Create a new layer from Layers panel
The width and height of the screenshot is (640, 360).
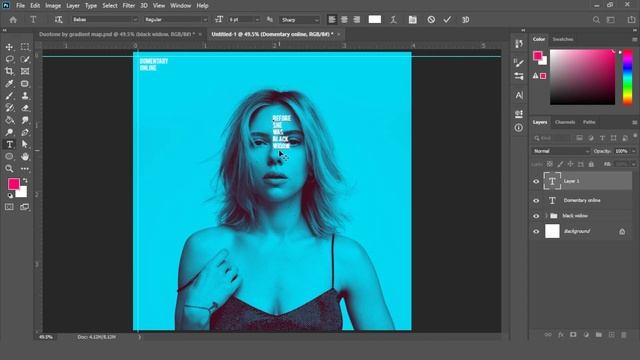[x=611, y=335]
